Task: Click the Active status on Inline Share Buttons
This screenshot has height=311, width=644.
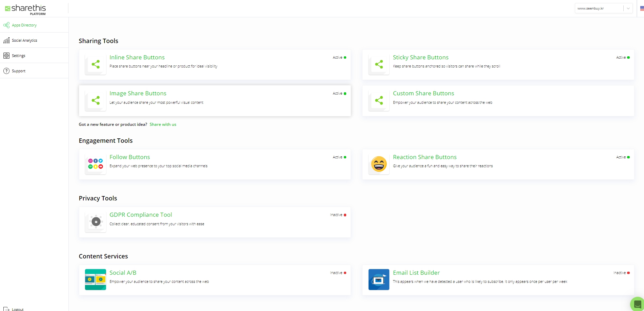Action: 339,58
